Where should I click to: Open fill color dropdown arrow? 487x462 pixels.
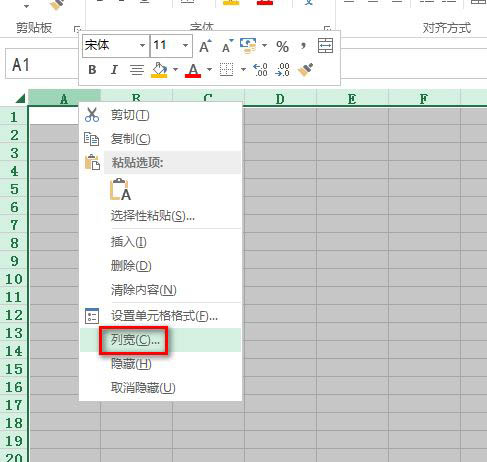click(175, 70)
